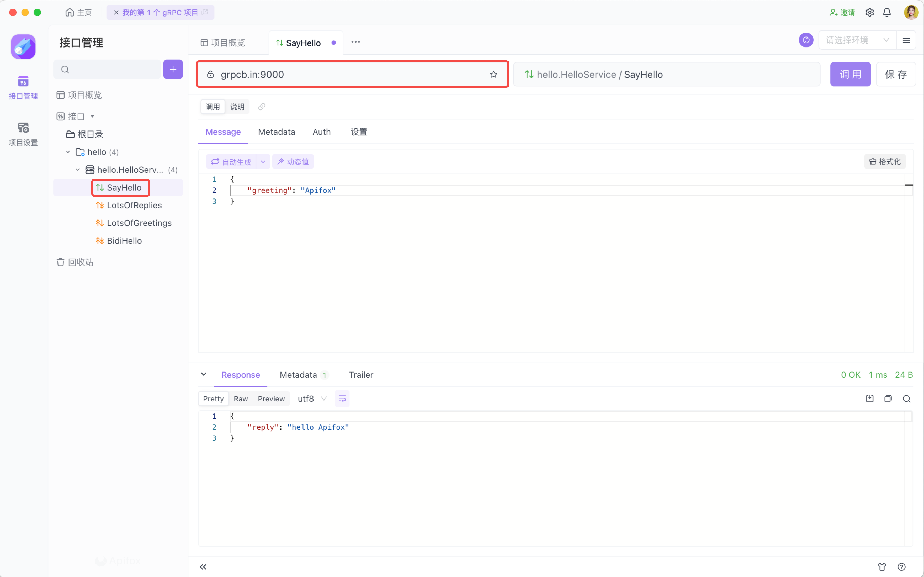This screenshot has width=924, height=577.
Task: Open the settings gear icon in title bar
Action: [869, 13]
